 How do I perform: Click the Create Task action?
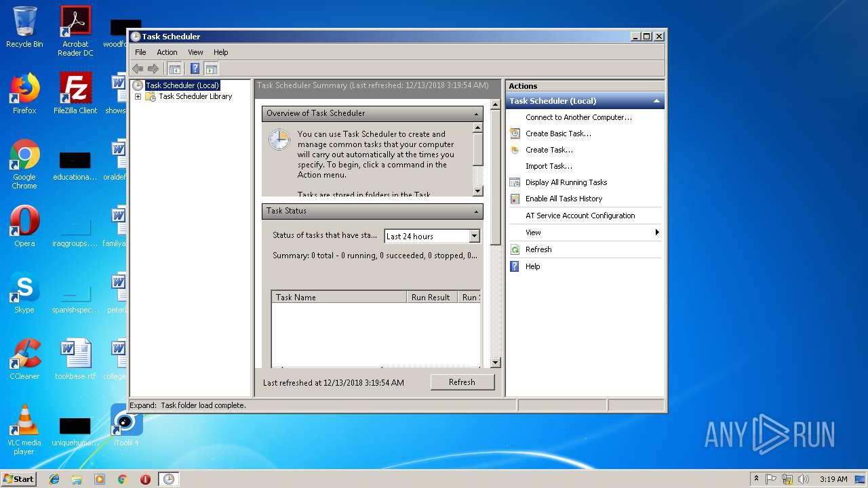549,150
